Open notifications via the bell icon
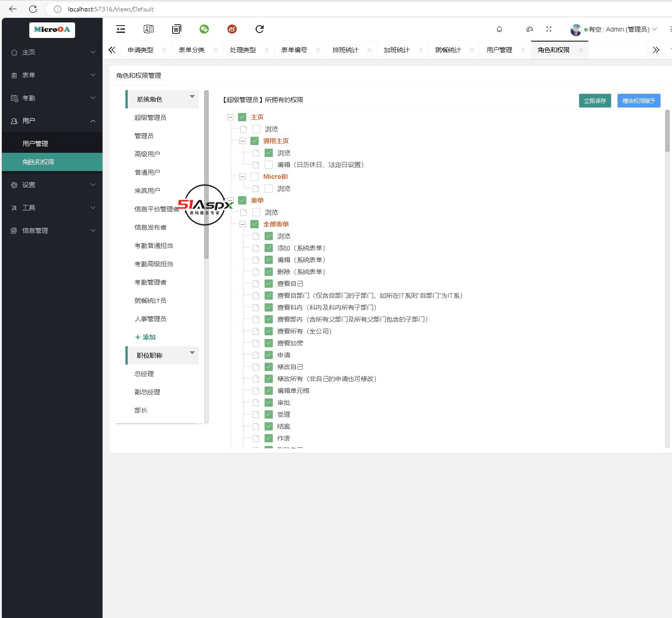The height and width of the screenshot is (618, 672). [499, 29]
